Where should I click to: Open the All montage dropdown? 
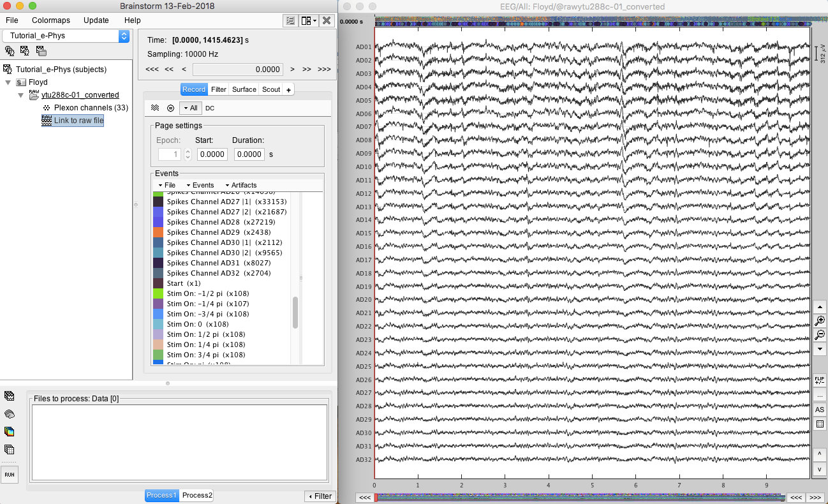pyautogui.click(x=189, y=108)
